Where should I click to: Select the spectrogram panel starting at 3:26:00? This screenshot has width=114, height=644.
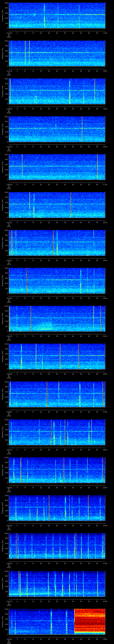coord(57,394)
